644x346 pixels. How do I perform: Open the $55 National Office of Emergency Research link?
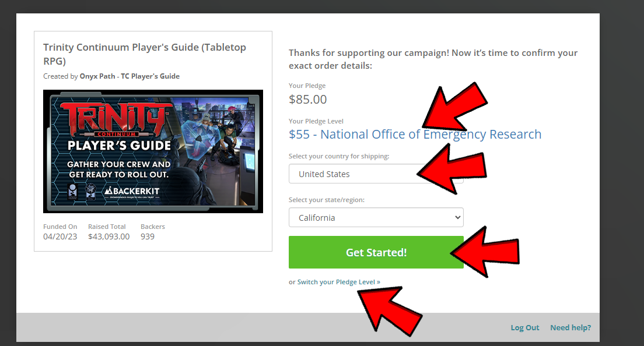tap(415, 135)
